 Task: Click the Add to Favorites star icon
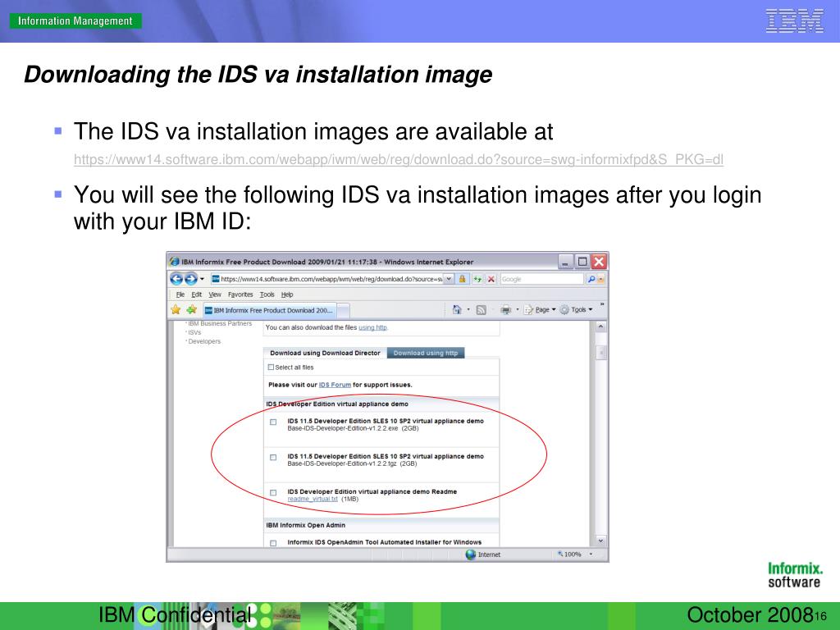(x=191, y=309)
